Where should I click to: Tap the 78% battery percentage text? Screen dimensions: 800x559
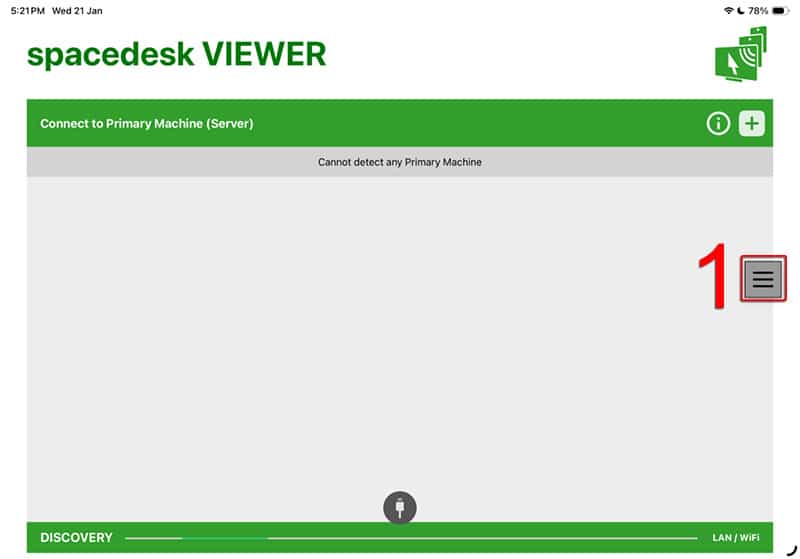[x=758, y=10]
